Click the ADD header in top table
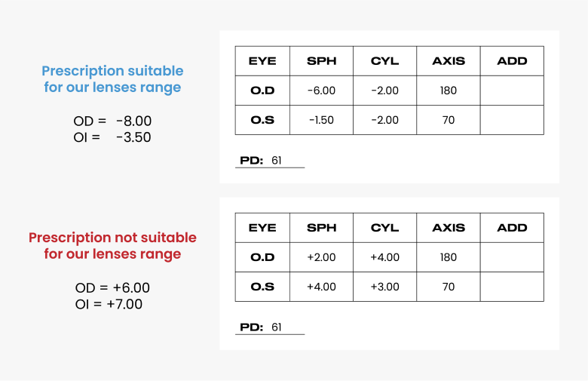 tap(512, 61)
